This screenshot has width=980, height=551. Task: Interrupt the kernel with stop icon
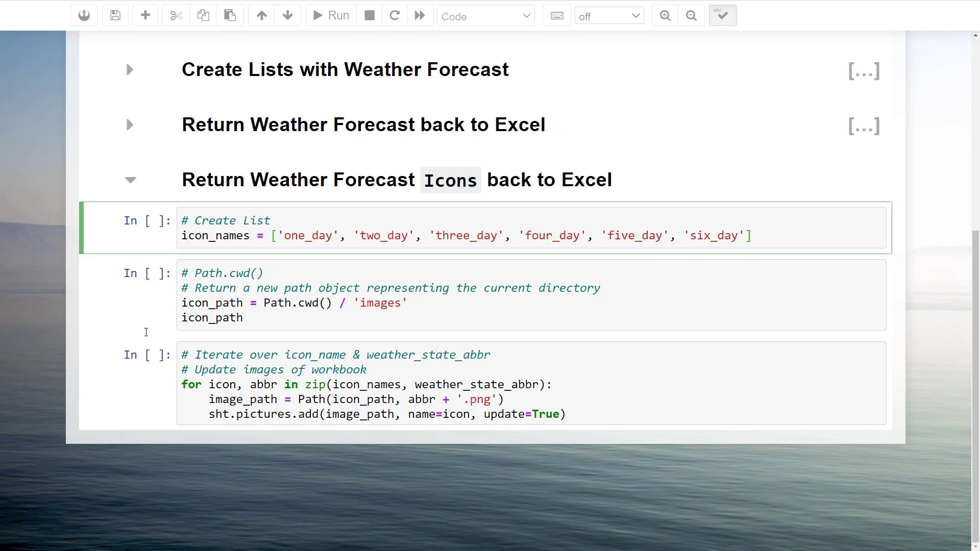click(x=369, y=15)
